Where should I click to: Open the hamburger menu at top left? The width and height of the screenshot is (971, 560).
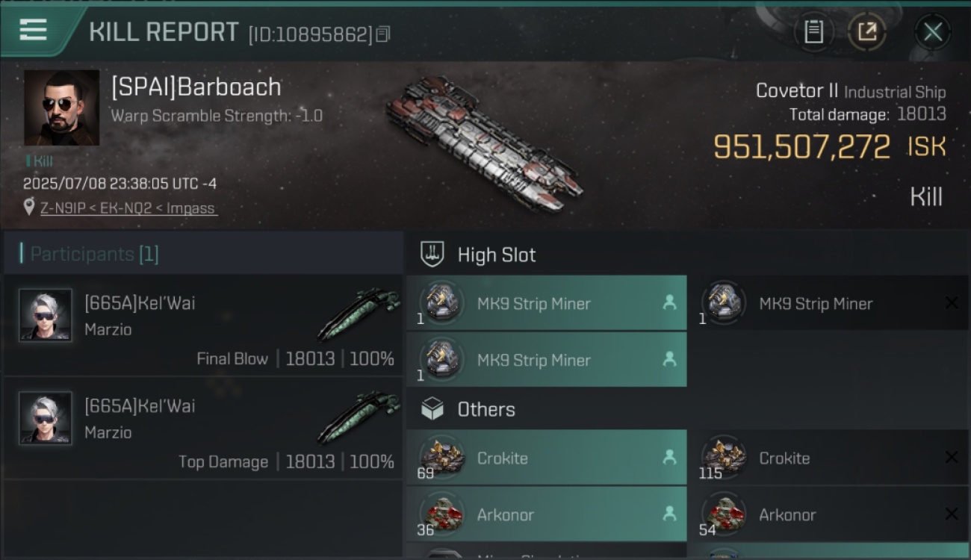[x=34, y=30]
